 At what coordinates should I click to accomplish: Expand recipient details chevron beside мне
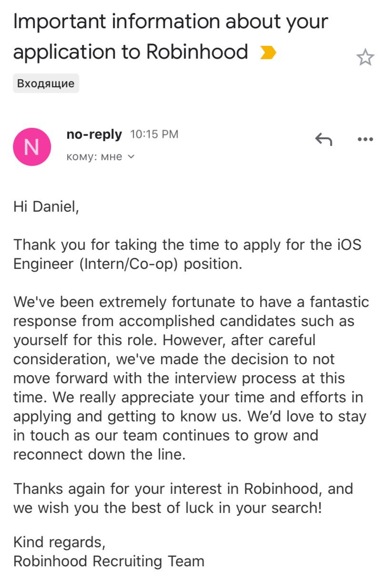coord(131,157)
